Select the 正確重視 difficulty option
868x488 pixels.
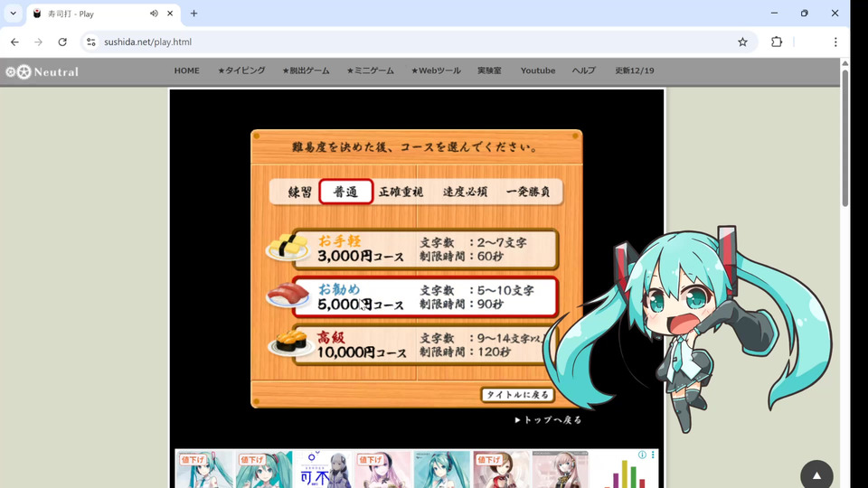pos(401,192)
